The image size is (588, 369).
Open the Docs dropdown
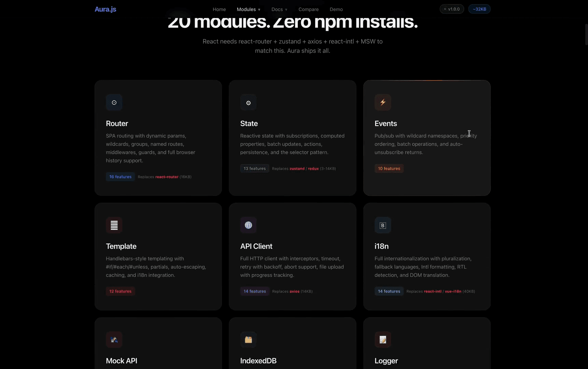[x=279, y=9]
